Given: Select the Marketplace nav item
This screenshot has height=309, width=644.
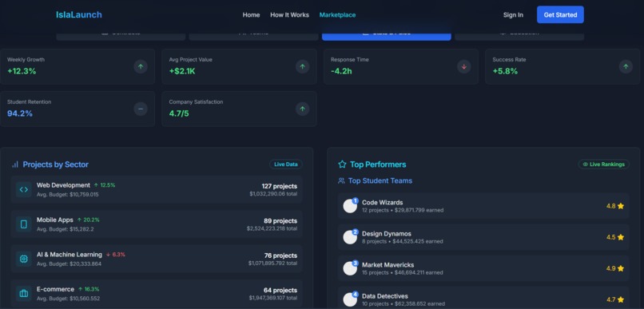Looking at the screenshot, I should [x=338, y=15].
